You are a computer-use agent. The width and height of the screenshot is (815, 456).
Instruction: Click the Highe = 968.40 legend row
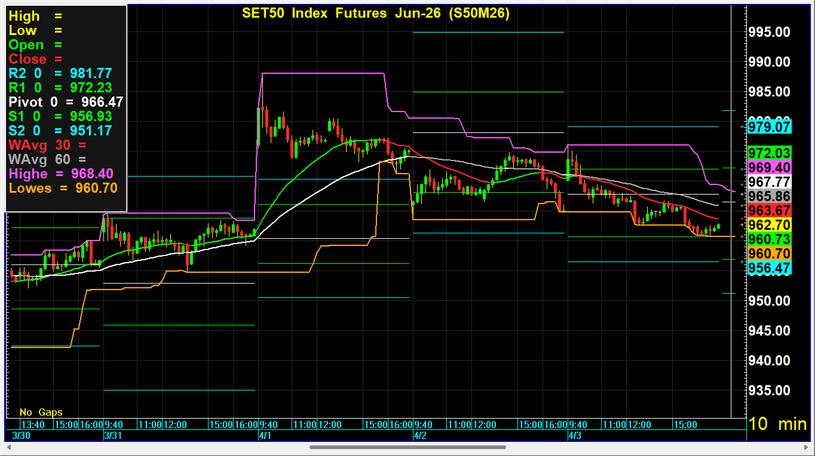[x=62, y=172]
